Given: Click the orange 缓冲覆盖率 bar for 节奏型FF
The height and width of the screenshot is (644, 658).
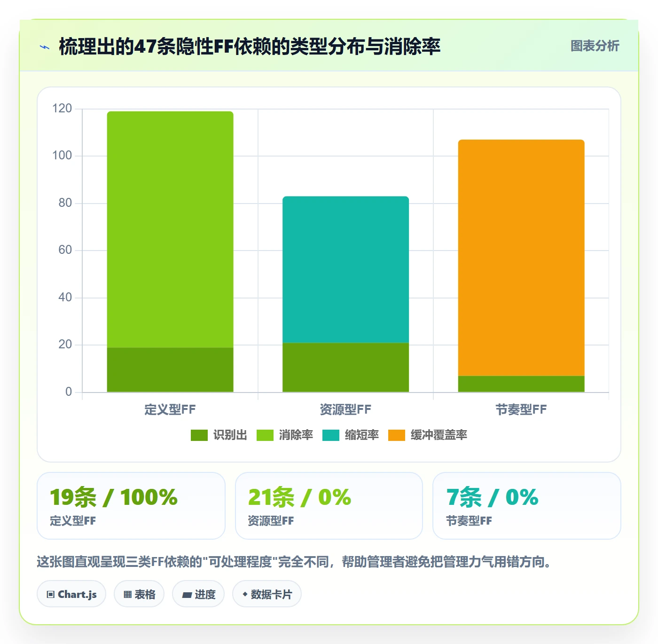Looking at the screenshot, I should 521,258.
